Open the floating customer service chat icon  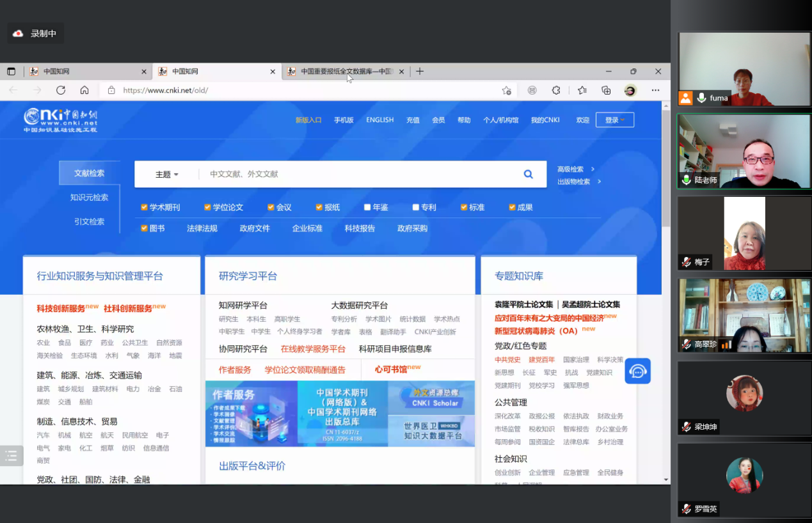[x=638, y=371]
